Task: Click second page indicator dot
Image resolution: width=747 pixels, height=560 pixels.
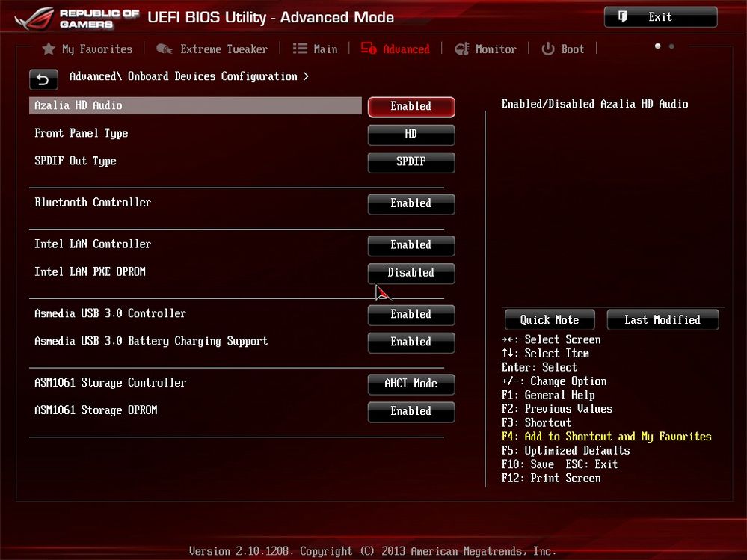Action: (x=671, y=46)
